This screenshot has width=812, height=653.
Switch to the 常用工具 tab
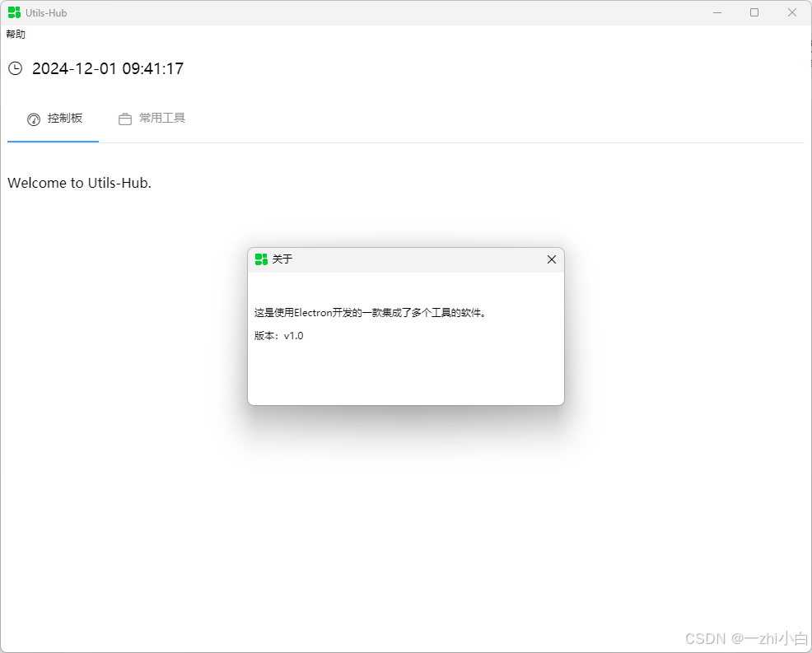(x=152, y=119)
